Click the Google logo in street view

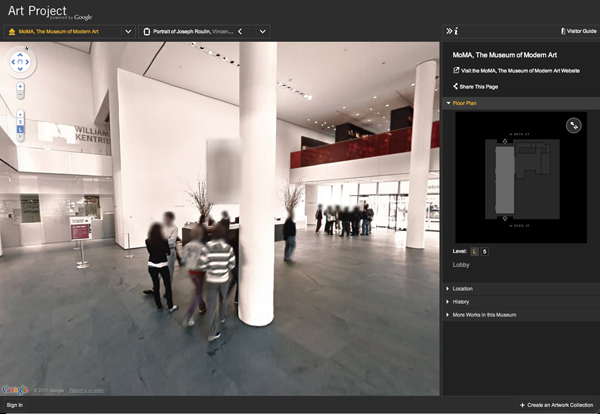[15, 390]
